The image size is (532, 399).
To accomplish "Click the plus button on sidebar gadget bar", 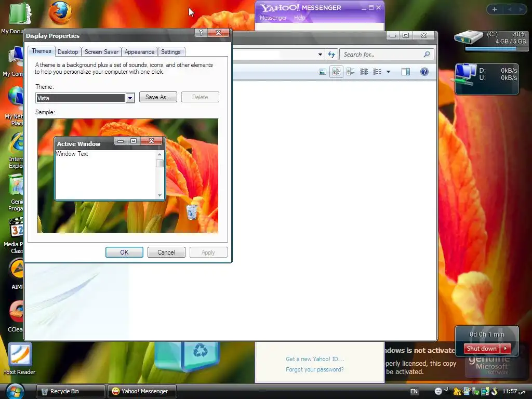I will click(495, 9).
